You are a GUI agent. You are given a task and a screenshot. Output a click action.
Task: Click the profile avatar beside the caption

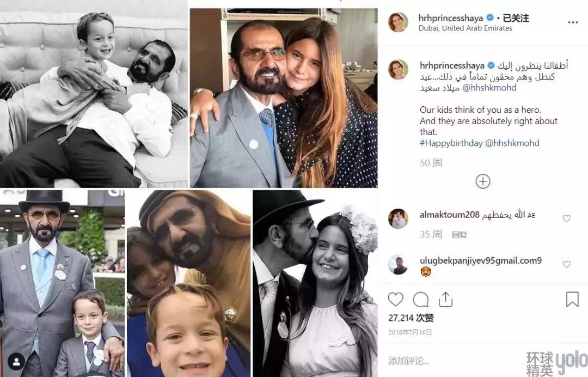tap(399, 70)
